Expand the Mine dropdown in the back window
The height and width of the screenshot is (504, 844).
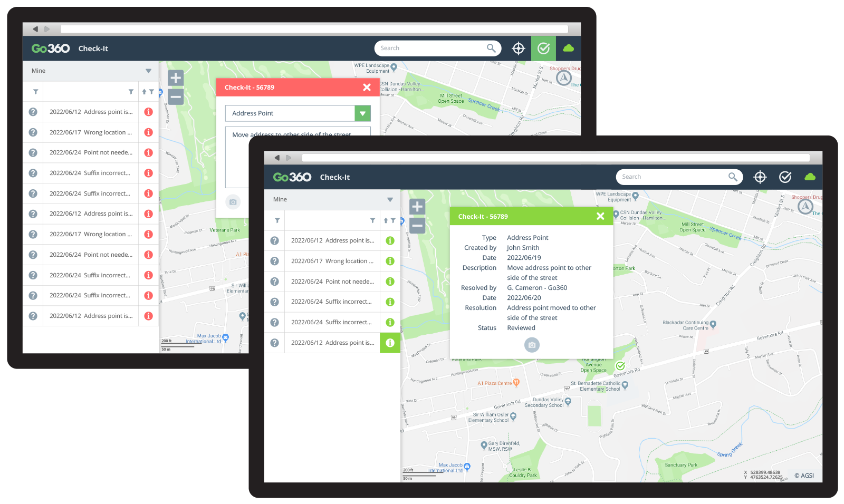(148, 71)
